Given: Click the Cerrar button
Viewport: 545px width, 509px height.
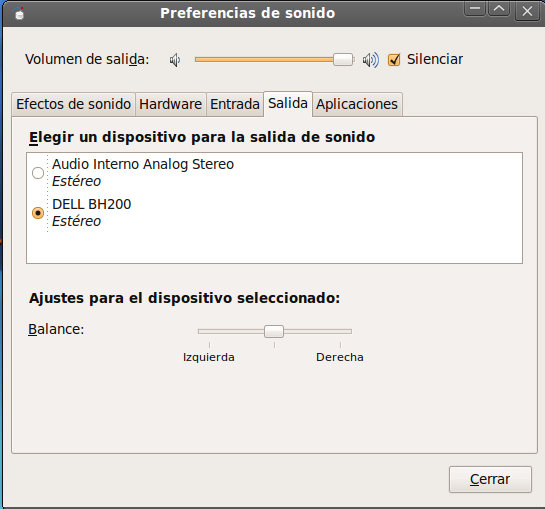Looking at the screenshot, I should pyautogui.click(x=490, y=479).
